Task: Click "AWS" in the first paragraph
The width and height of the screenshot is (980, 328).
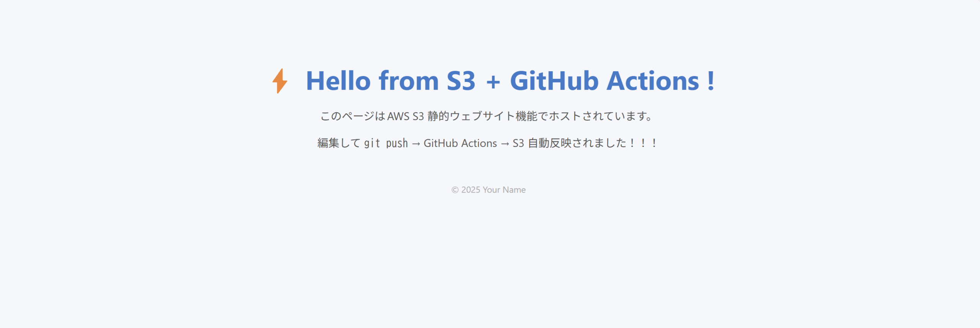Action: 399,116
